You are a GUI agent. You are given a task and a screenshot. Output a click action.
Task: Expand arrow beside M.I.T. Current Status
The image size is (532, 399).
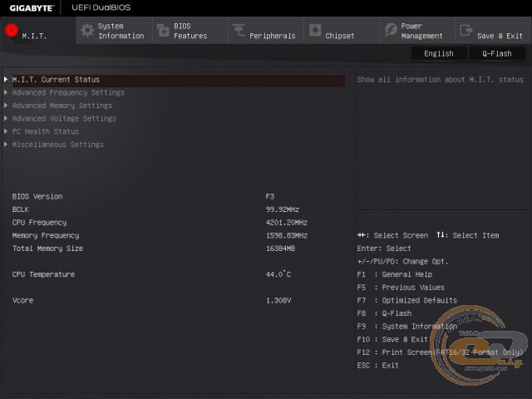[x=6, y=80]
